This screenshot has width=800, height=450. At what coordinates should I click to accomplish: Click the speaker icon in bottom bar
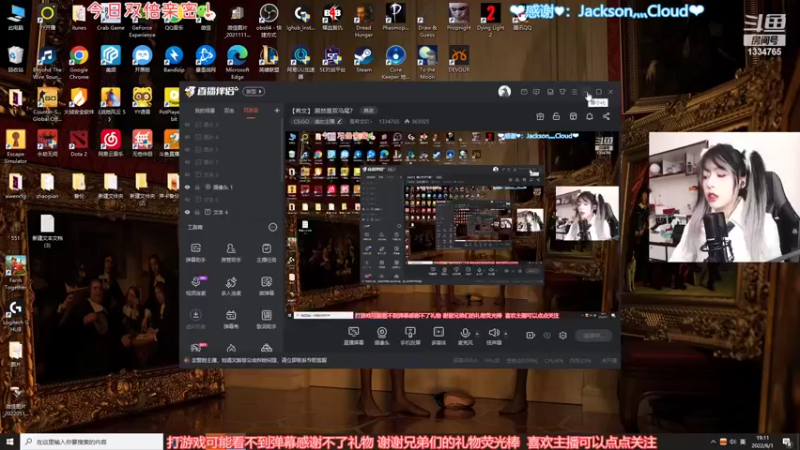click(x=493, y=333)
